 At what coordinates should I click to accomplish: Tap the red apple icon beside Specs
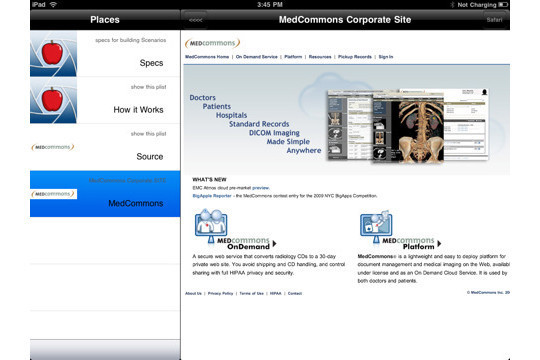point(53,53)
